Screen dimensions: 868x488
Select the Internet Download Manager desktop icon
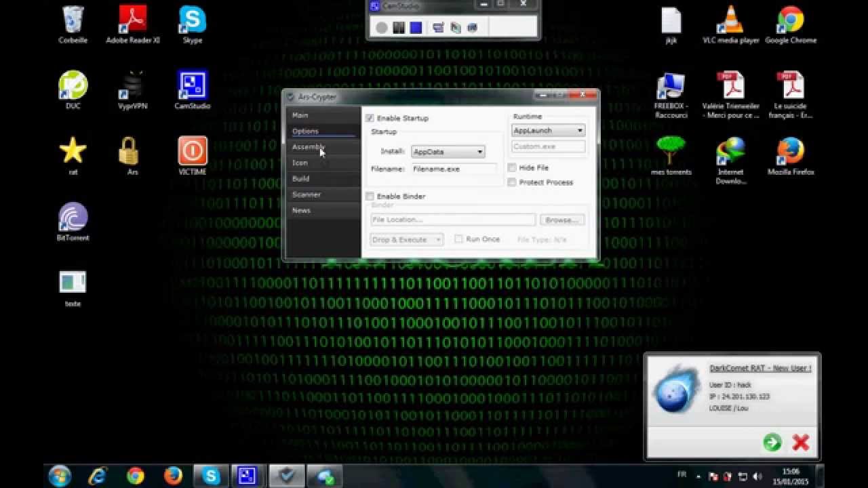point(731,161)
